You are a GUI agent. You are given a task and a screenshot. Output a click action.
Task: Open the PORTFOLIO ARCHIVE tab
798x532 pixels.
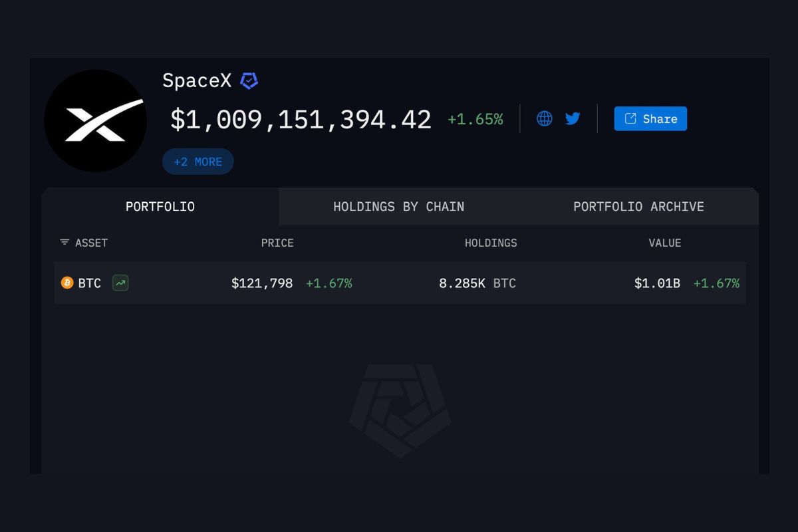point(638,207)
